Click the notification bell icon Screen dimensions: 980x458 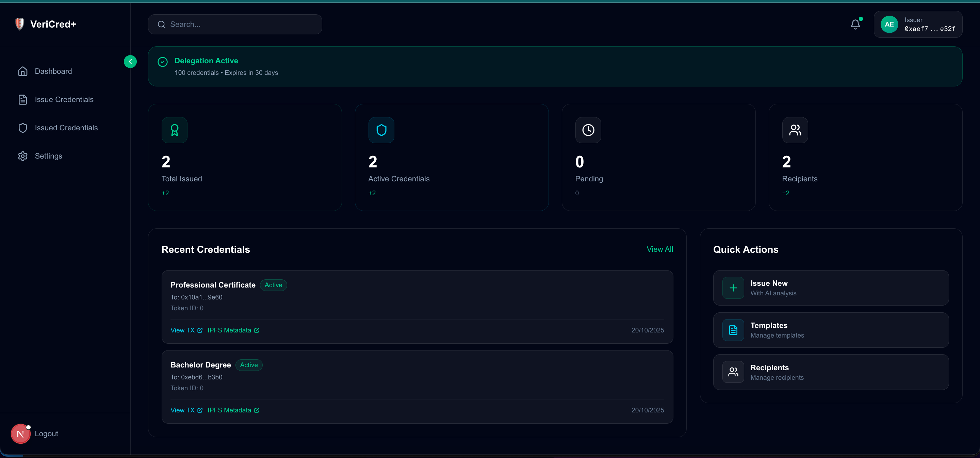tap(855, 24)
